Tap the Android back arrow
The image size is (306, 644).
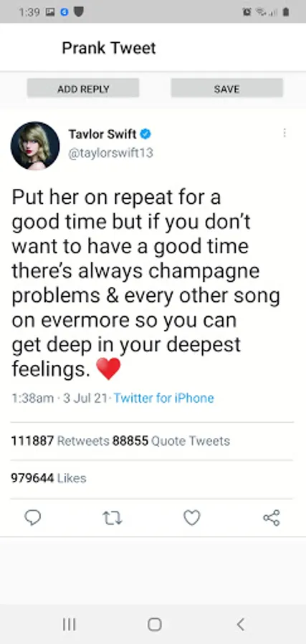pyautogui.click(x=241, y=625)
